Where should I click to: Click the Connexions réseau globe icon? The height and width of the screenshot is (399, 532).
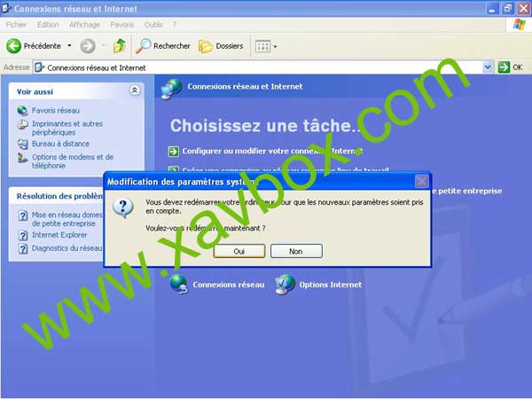pos(179,284)
